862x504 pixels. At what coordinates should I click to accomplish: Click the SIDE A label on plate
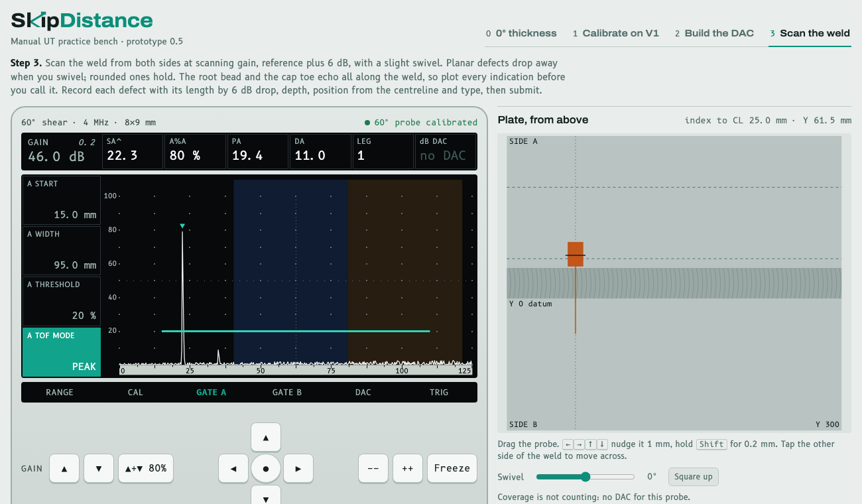(523, 141)
